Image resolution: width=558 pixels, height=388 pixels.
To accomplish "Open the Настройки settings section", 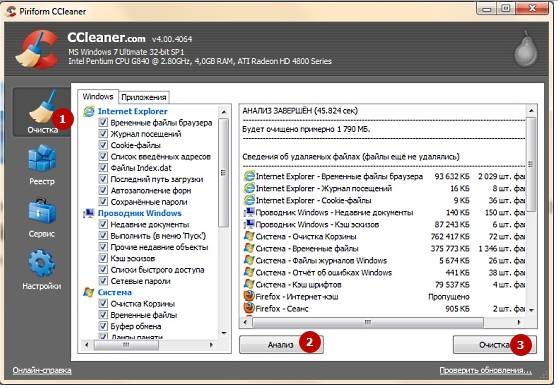I will tap(42, 270).
